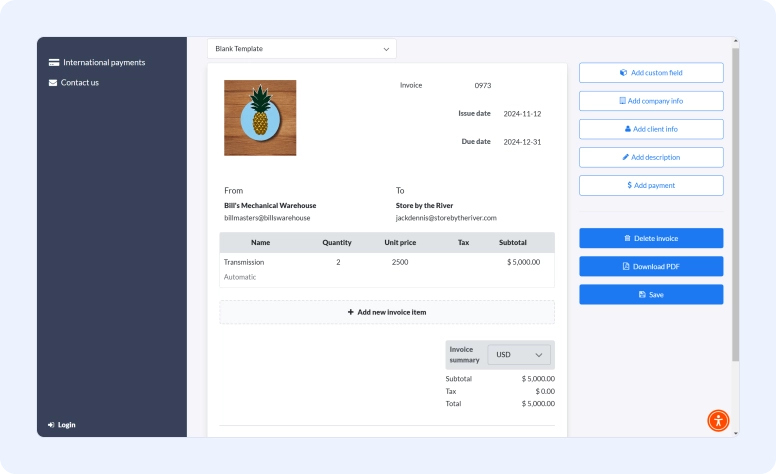Click the PDF file icon on Download PDF
This screenshot has width=776, height=474.
pyautogui.click(x=626, y=266)
